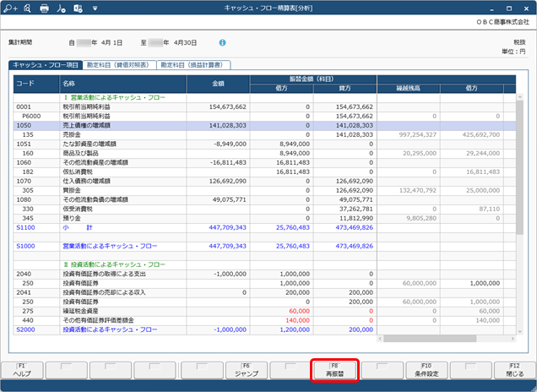
Task: Select the 仮払消費税 row
Action: (264, 171)
